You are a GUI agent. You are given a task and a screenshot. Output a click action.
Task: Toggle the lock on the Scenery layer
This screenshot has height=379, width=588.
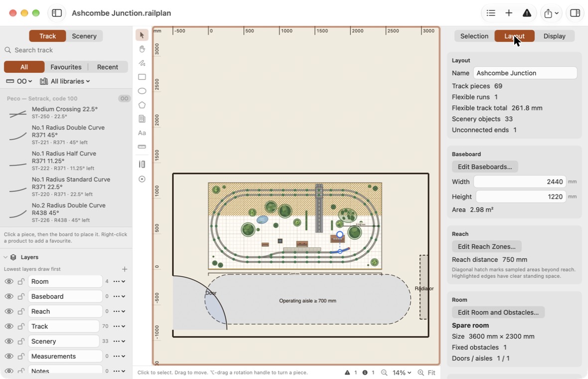[21, 342]
